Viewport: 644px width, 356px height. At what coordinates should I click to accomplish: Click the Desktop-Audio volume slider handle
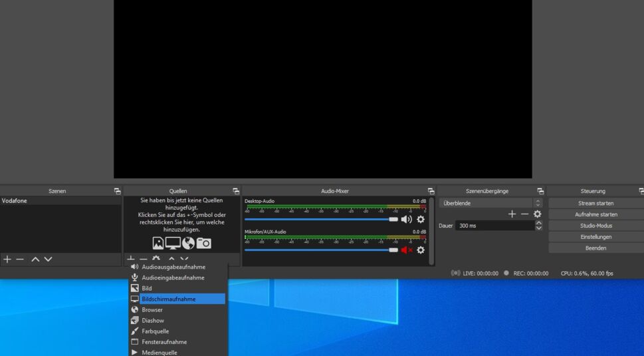click(x=393, y=219)
